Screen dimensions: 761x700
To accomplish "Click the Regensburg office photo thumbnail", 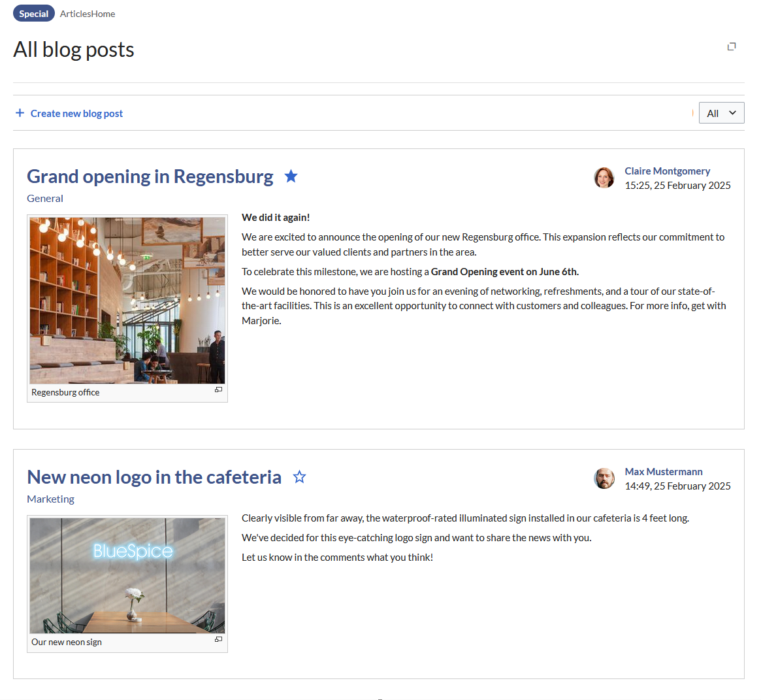I will coord(127,301).
